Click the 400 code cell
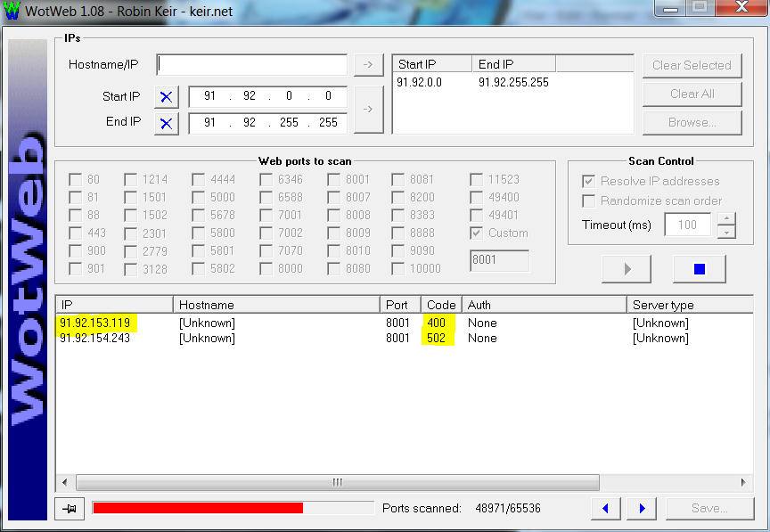The width and height of the screenshot is (770, 532). click(436, 323)
